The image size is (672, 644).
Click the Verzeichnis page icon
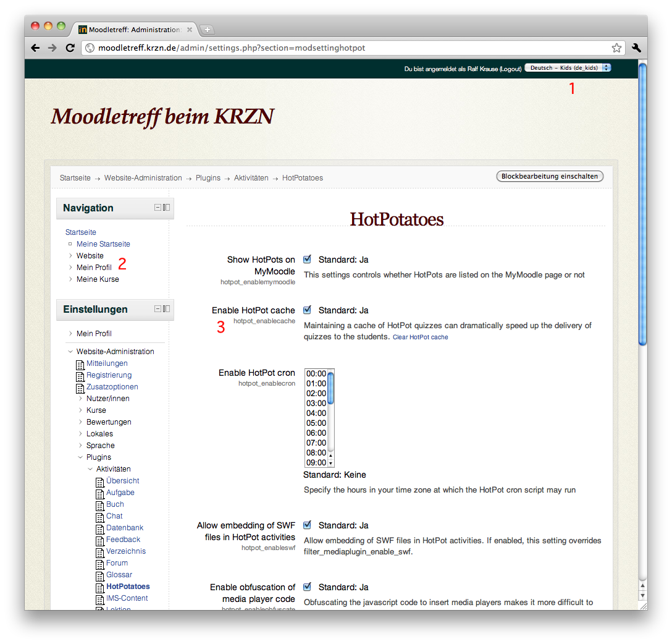point(100,553)
